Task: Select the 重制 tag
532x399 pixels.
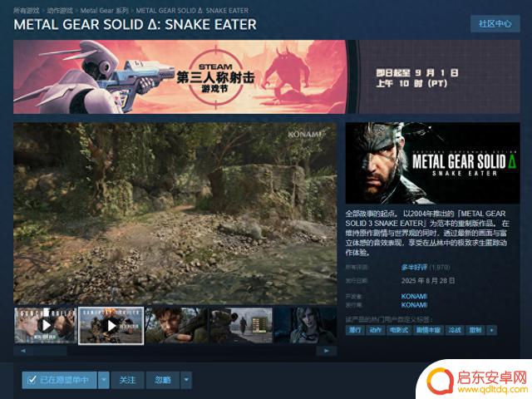Action: tap(475, 330)
